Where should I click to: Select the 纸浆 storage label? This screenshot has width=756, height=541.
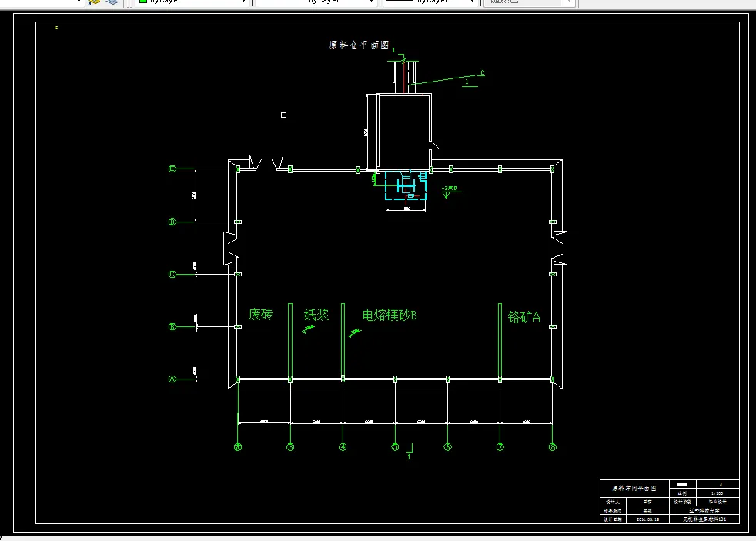[x=316, y=315]
